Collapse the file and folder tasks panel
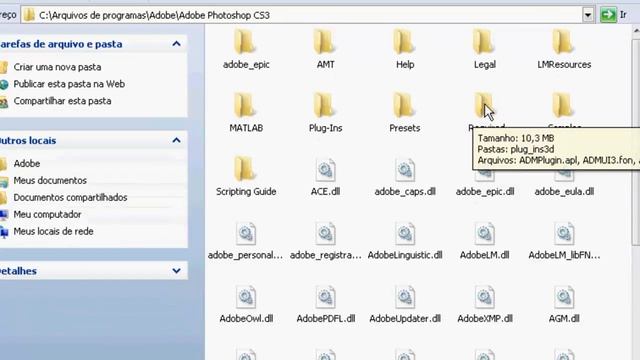The height and width of the screenshot is (360, 640). [x=176, y=44]
